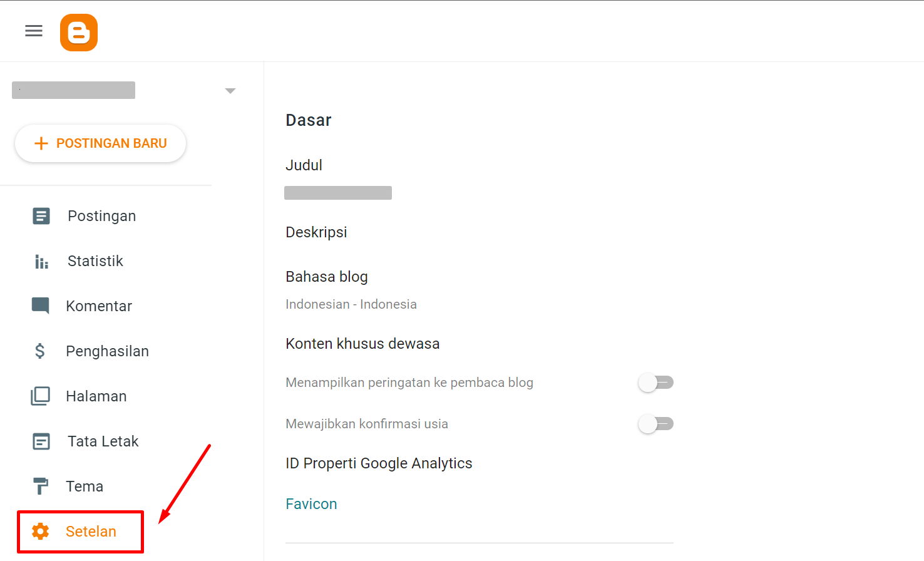
Task: Select the Komentar speech bubble icon
Action: click(x=40, y=306)
